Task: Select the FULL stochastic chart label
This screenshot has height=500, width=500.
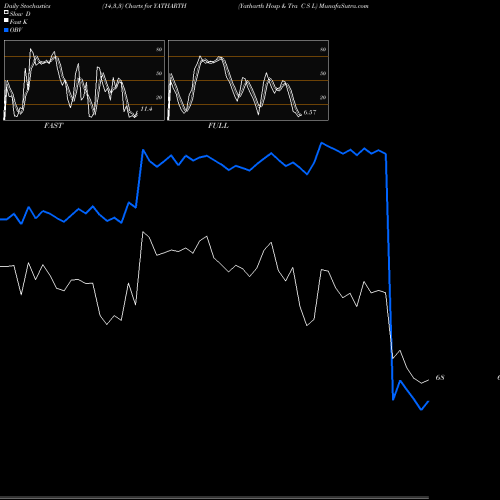Action: (218, 126)
